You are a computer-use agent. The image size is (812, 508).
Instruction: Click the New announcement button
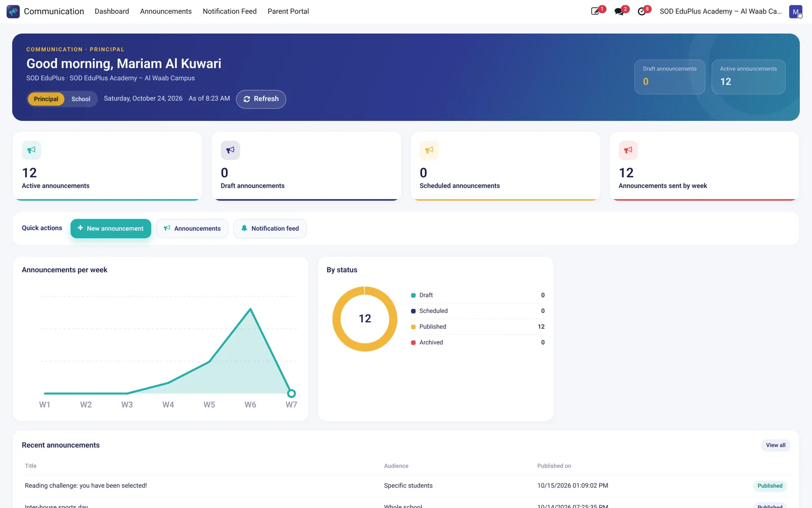pos(111,229)
